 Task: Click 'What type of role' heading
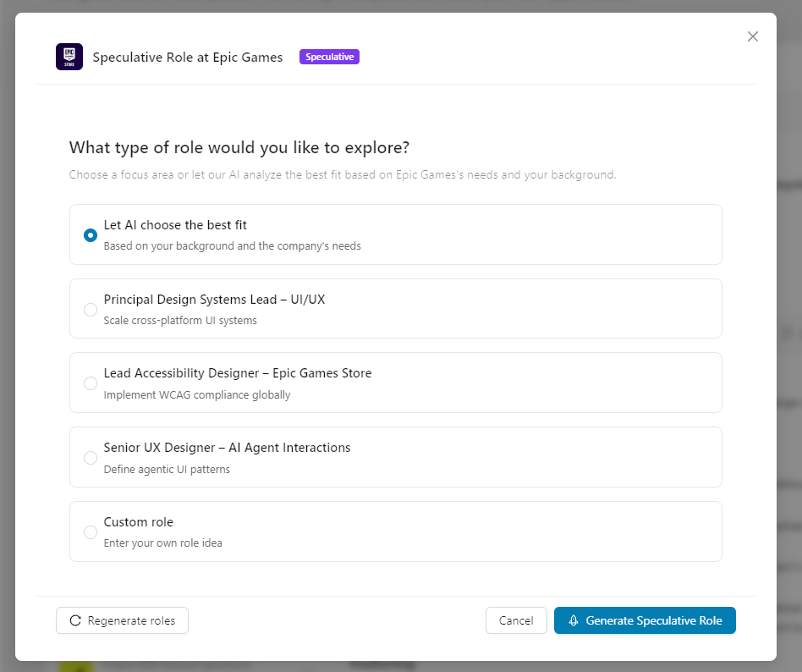coord(239,147)
